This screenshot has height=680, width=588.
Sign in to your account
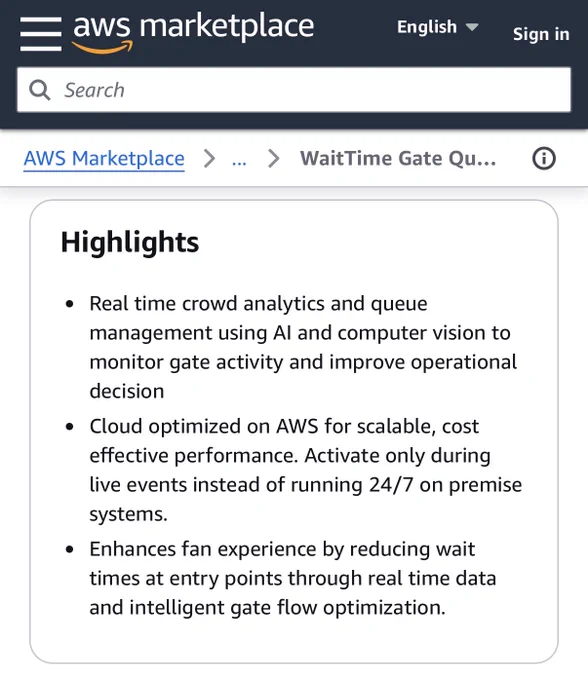pos(541,34)
